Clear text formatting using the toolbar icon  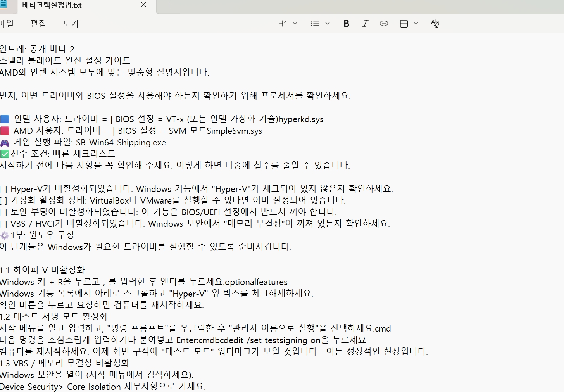(x=435, y=24)
